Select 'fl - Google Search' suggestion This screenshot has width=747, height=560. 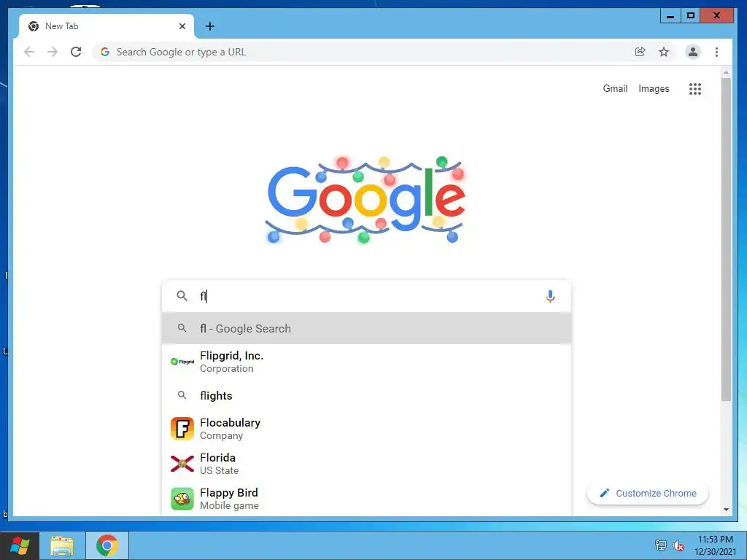click(366, 329)
